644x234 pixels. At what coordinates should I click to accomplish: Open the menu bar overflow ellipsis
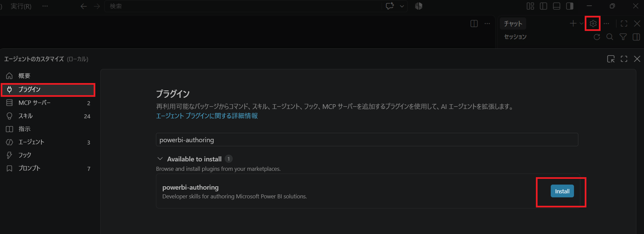point(45,6)
